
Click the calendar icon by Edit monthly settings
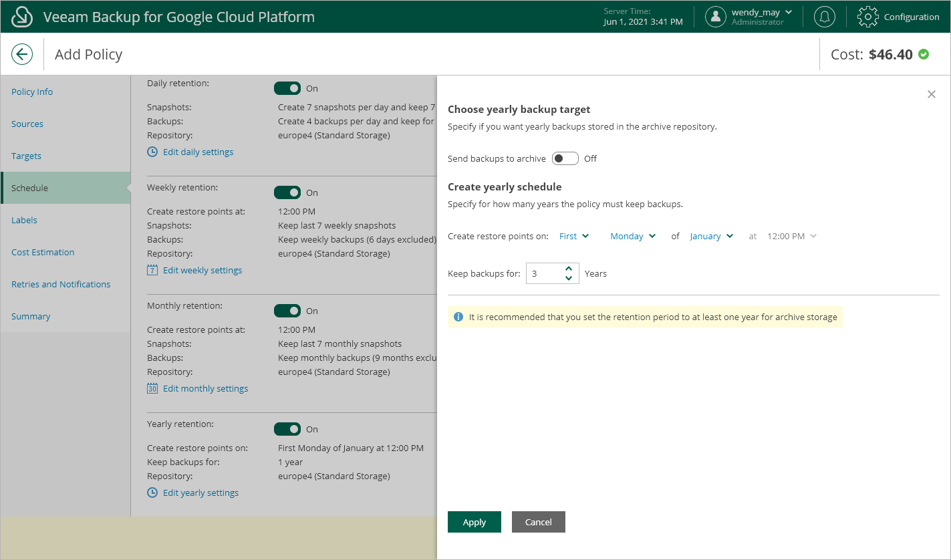[152, 388]
